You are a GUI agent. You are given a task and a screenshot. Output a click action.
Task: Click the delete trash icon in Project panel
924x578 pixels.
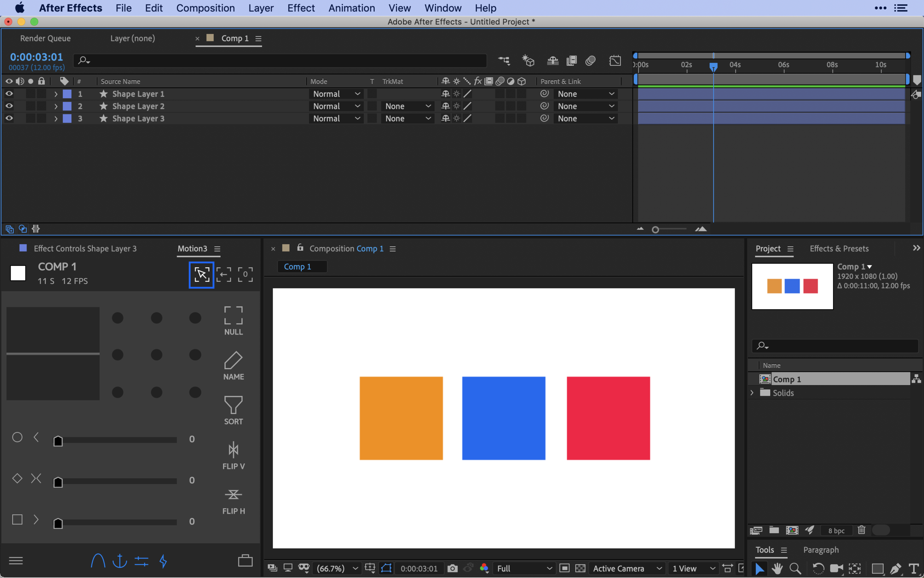click(x=862, y=530)
